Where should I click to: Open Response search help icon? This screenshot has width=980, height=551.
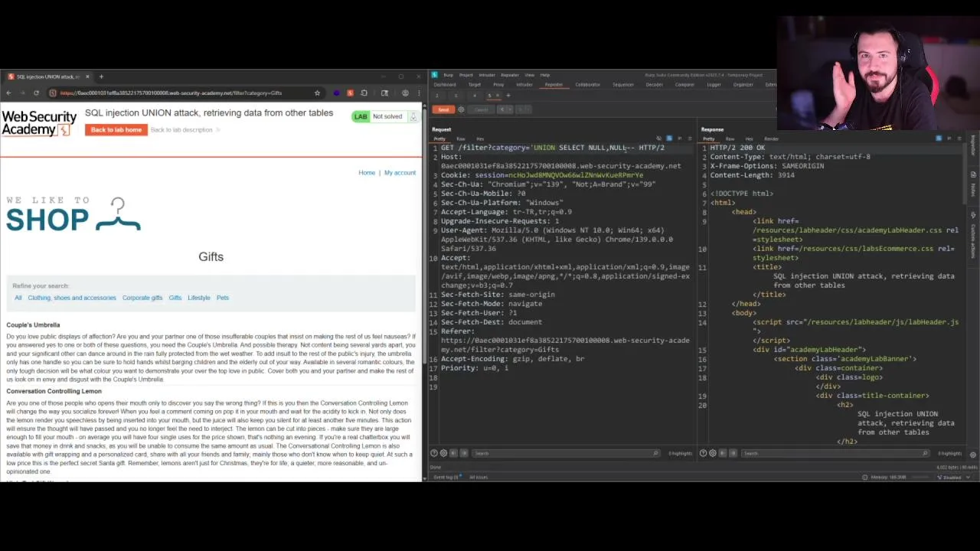point(704,453)
